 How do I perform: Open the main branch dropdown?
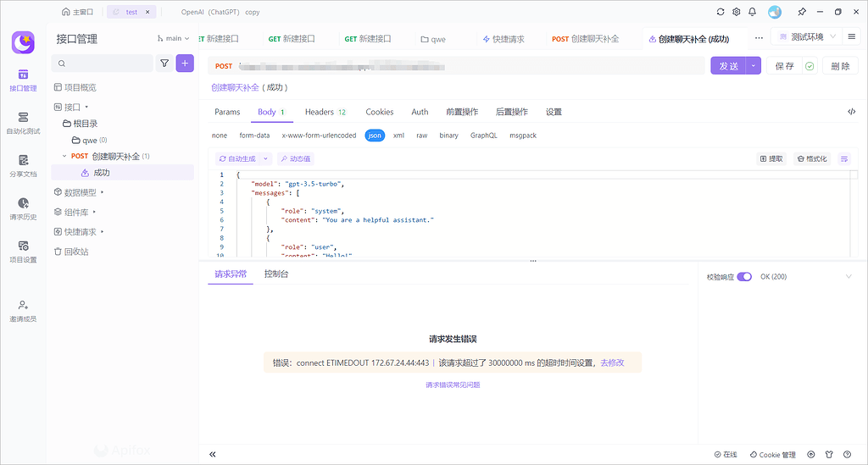[173, 38]
